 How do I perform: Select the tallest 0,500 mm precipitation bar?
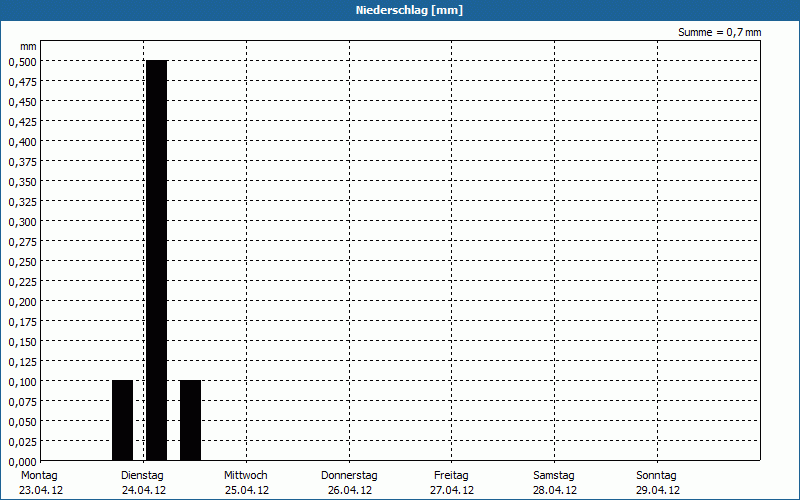157,260
